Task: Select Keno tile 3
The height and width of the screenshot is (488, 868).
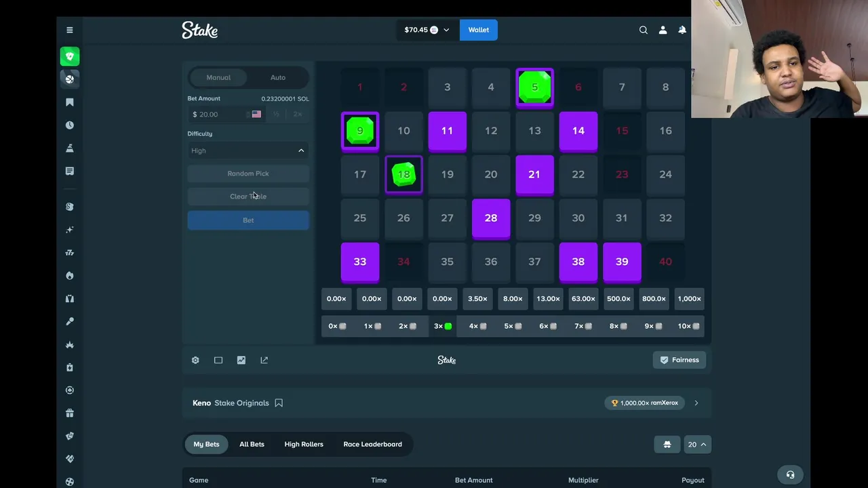Action: pos(448,87)
